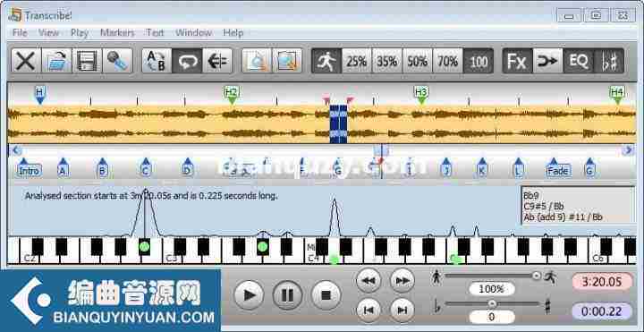The width and height of the screenshot is (644, 332).
Task: Select the H4 section marker
Action: 617,95
